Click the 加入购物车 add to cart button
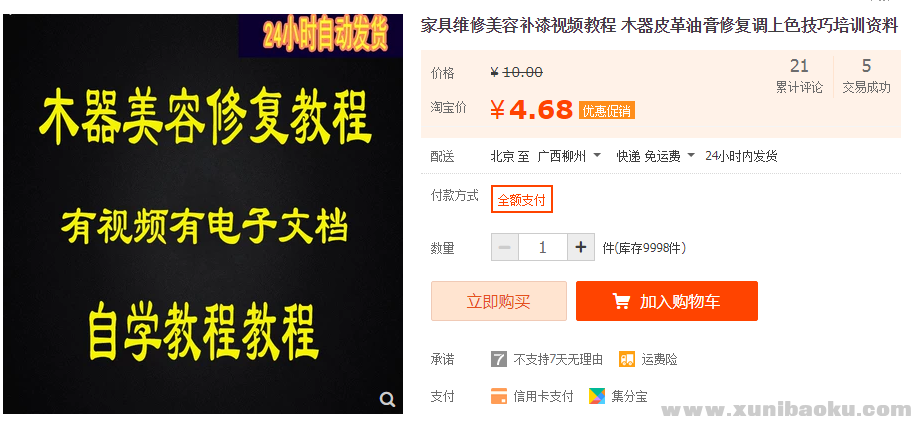 667,301
